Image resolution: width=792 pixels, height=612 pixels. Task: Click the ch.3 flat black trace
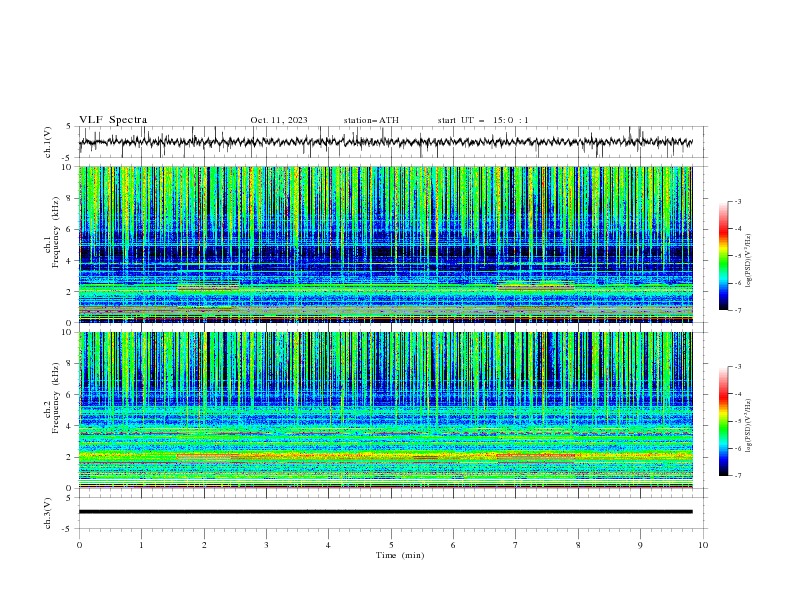tap(385, 512)
